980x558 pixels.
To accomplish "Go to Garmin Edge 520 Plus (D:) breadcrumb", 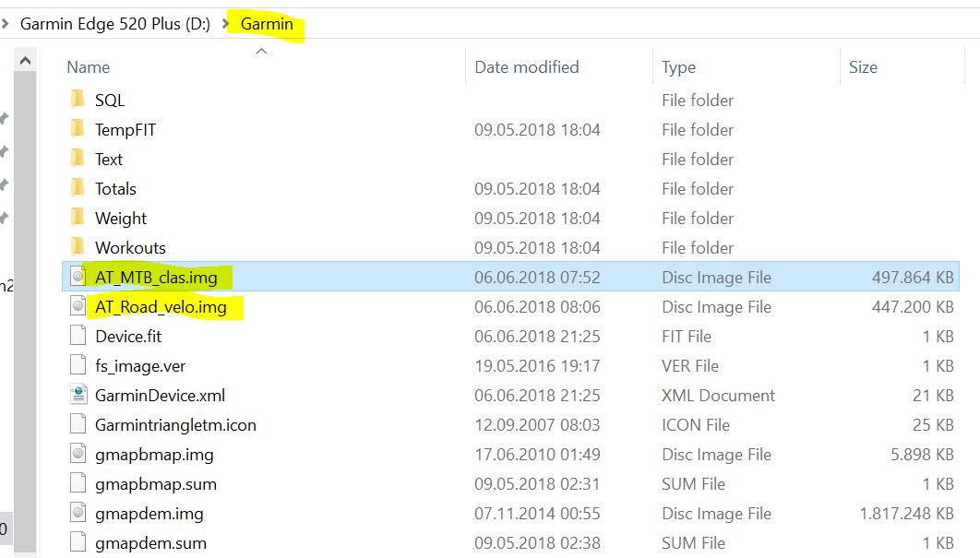I will (x=115, y=24).
